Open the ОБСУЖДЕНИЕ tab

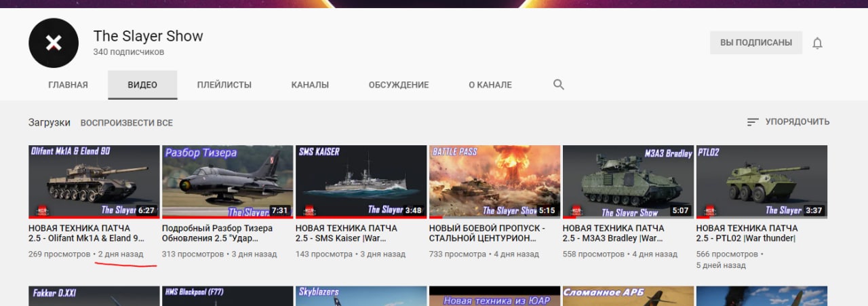click(399, 85)
